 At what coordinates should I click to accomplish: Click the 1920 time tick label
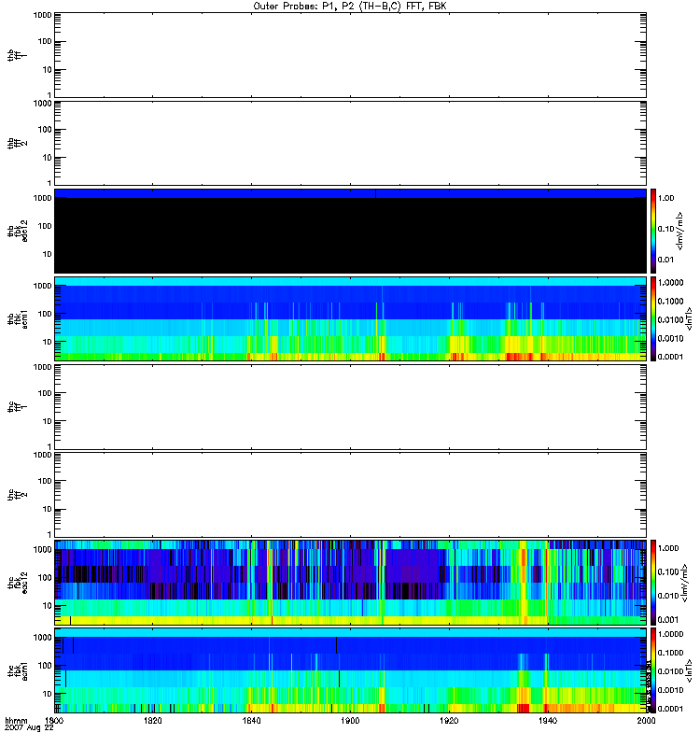pyautogui.click(x=449, y=720)
